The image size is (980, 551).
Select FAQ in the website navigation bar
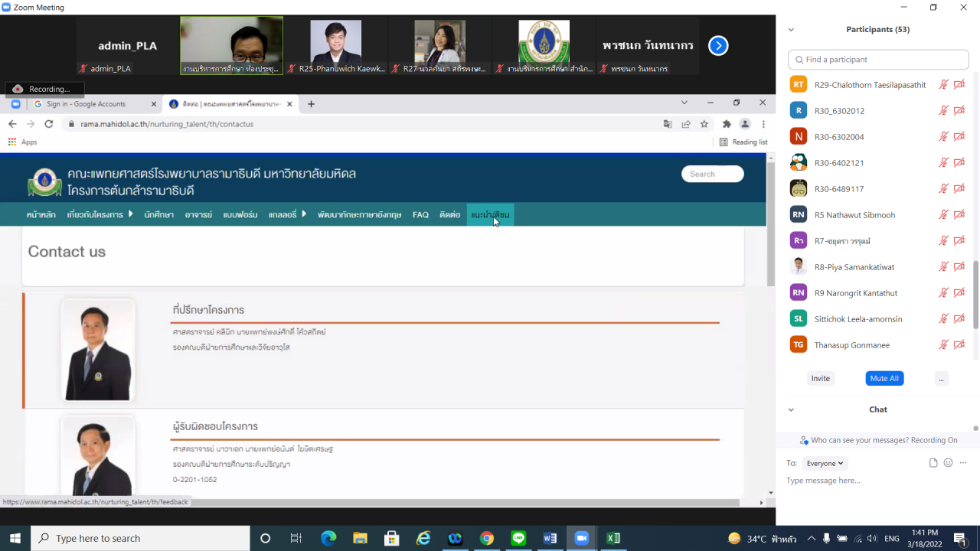[420, 215]
